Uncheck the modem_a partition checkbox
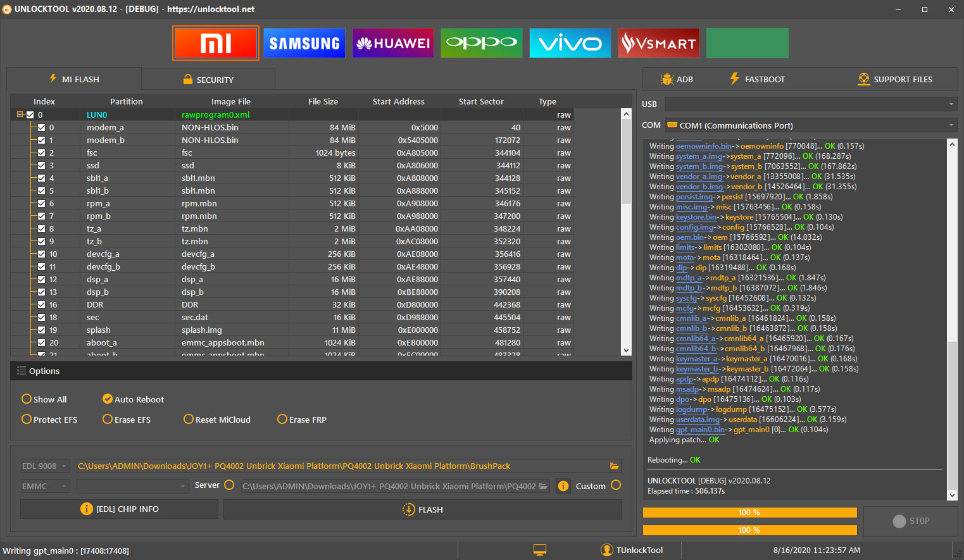Viewport: 964px width, 560px height. pyautogui.click(x=41, y=127)
